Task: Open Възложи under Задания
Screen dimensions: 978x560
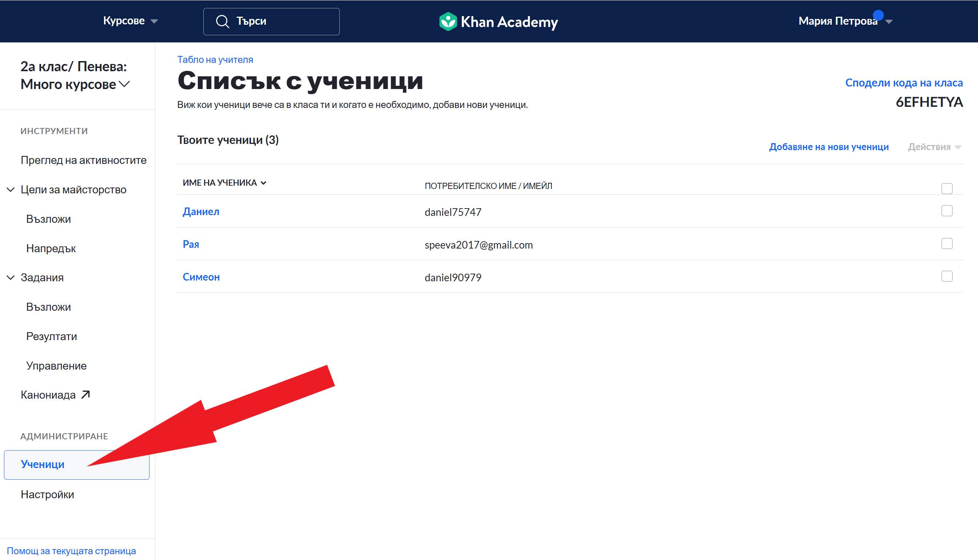Action: 48,307
